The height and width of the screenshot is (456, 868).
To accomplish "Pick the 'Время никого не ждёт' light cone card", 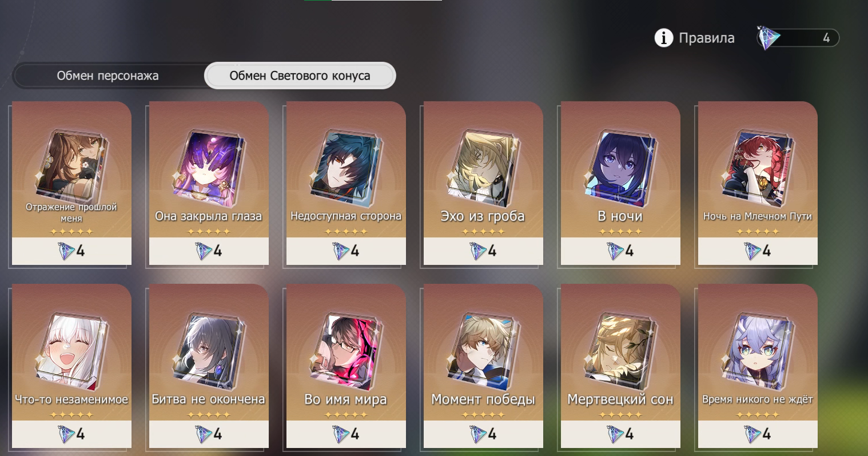I will [758, 366].
